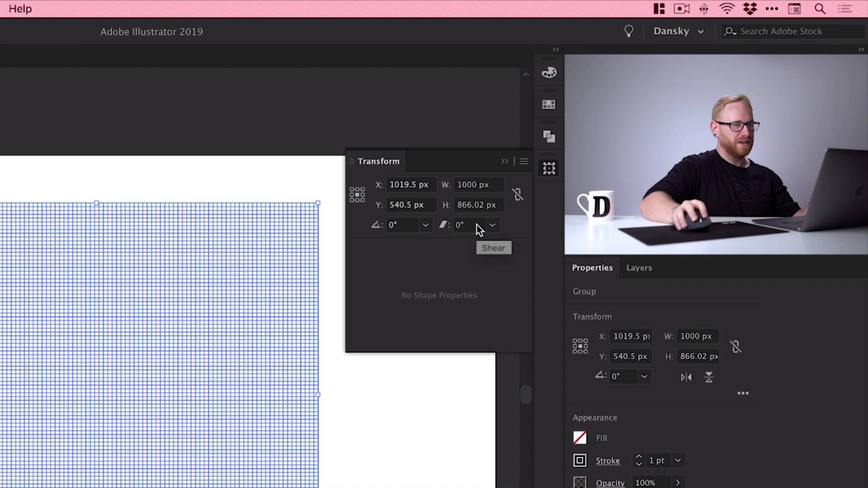868x488 pixels.
Task: Select the Transform panel icon in sidebar
Action: click(x=548, y=168)
